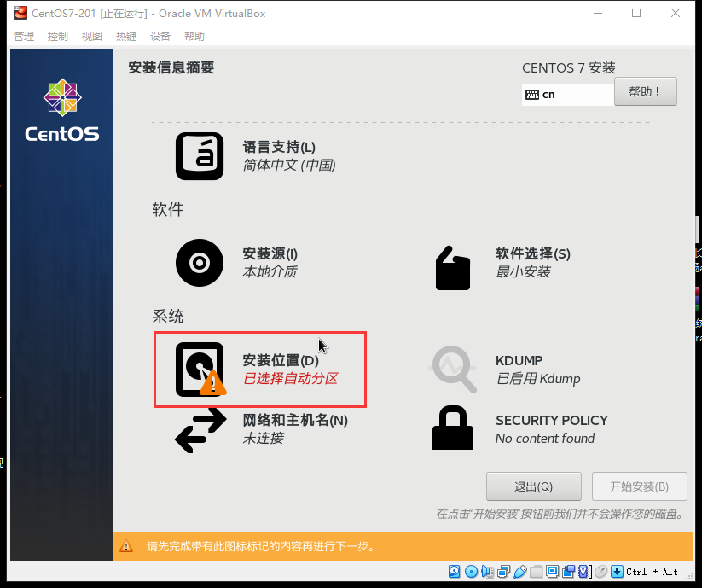The image size is (702, 588).
Task: Click the CPU virtualization V status icon
Action: click(x=584, y=572)
